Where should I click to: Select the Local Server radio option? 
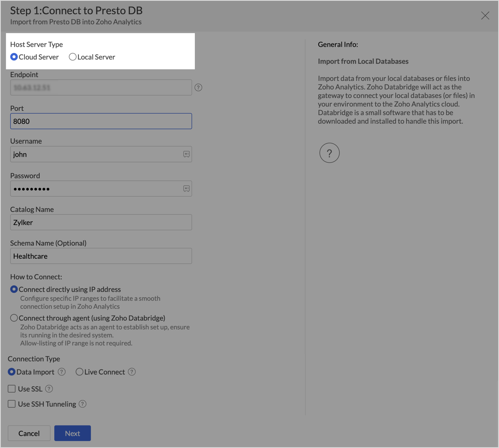pyautogui.click(x=73, y=57)
